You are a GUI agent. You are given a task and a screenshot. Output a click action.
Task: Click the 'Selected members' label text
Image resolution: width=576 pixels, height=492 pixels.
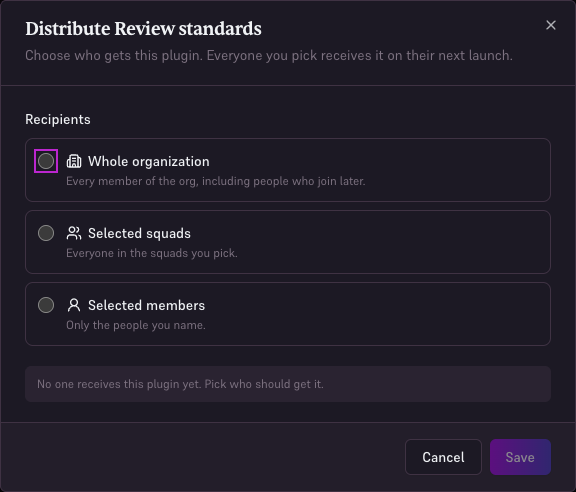click(147, 305)
